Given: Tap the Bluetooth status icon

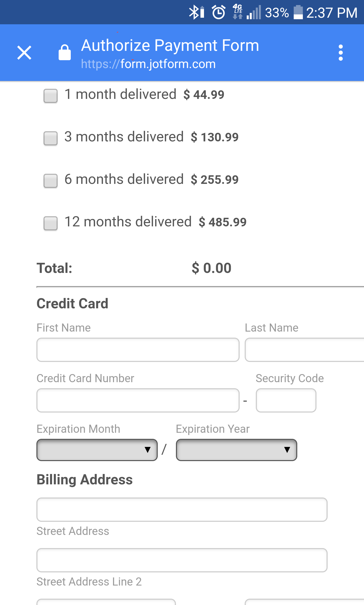Looking at the screenshot, I should [196, 12].
